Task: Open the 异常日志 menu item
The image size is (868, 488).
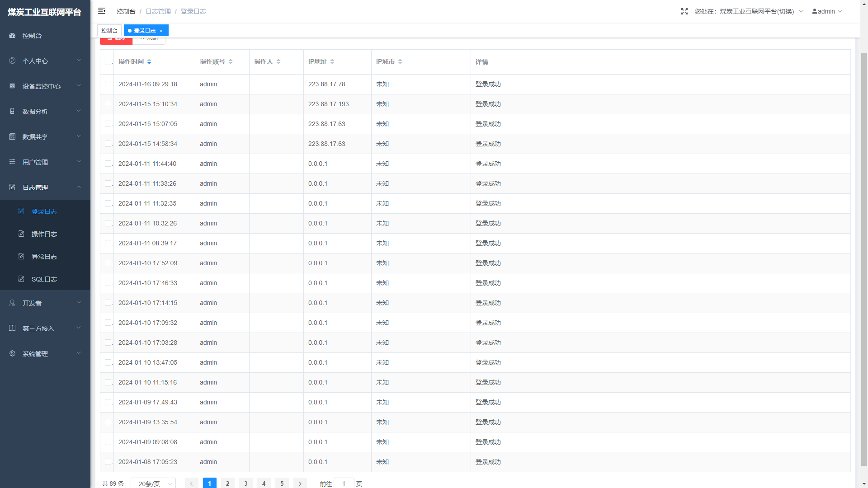Action: 44,257
